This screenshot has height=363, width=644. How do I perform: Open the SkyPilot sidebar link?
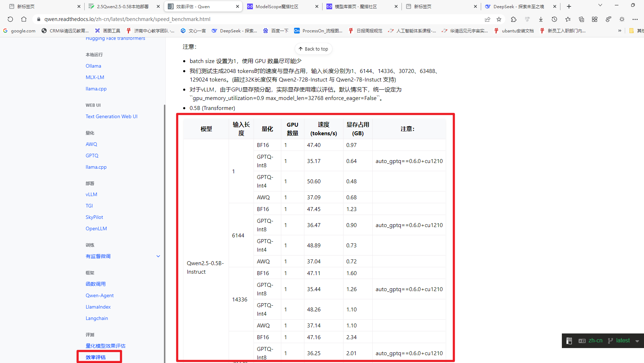[94, 217]
